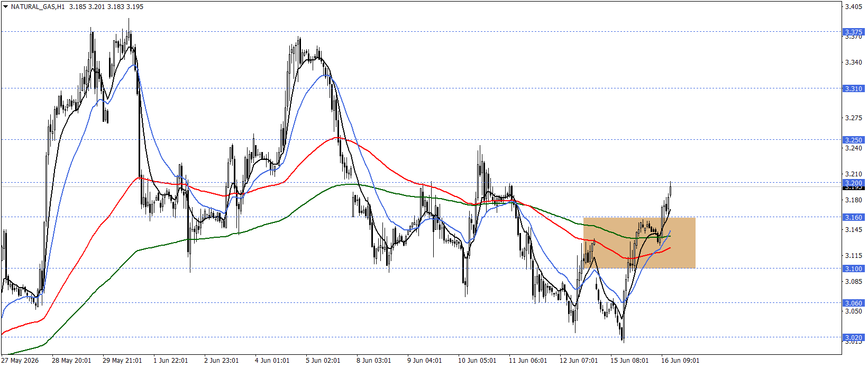Click the 3.050 value on price axis
868x367 pixels.
(x=853, y=311)
